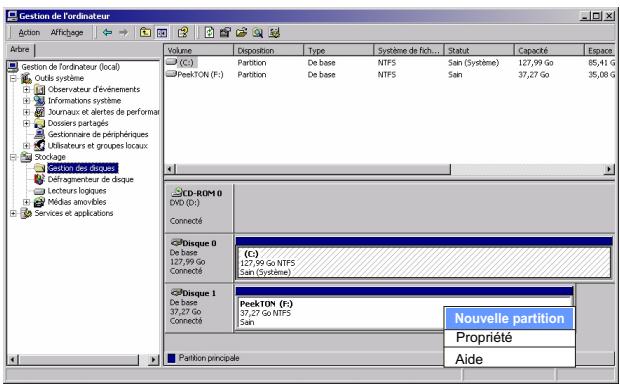Expand Journaux et alertes de performance node

point(26,112)
